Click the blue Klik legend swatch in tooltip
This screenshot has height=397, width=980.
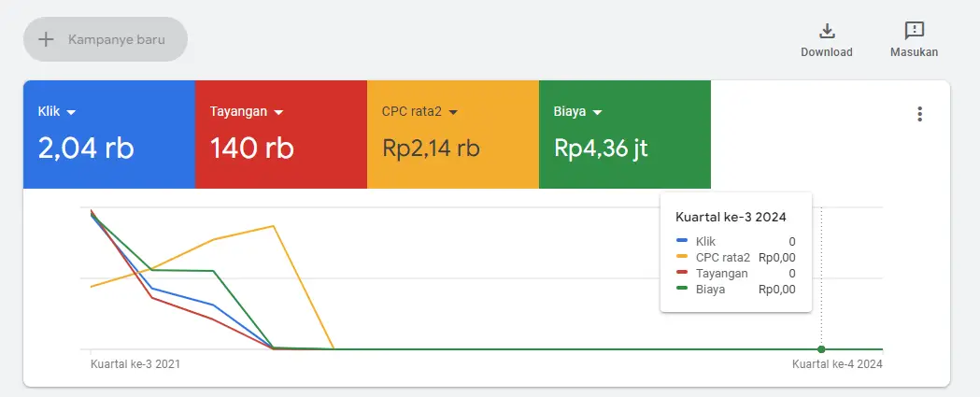[682, 241]
